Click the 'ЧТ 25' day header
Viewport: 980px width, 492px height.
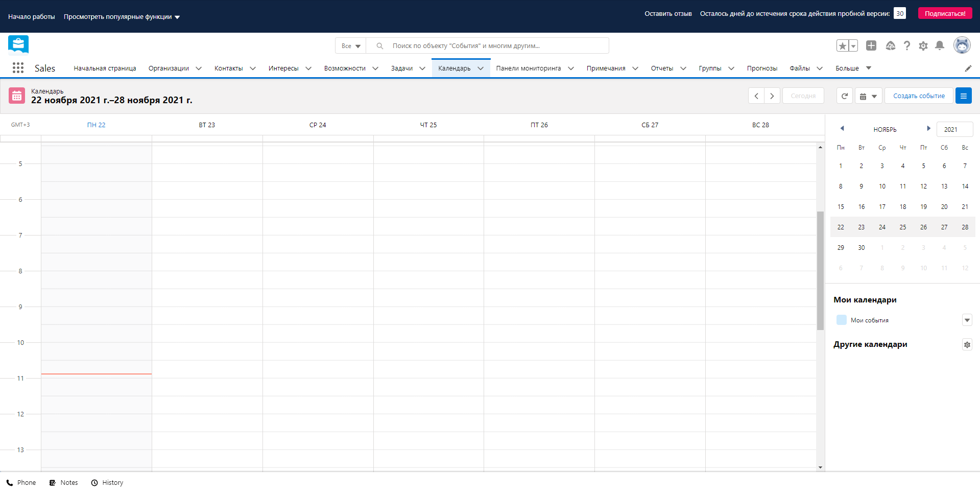point(428,125)
